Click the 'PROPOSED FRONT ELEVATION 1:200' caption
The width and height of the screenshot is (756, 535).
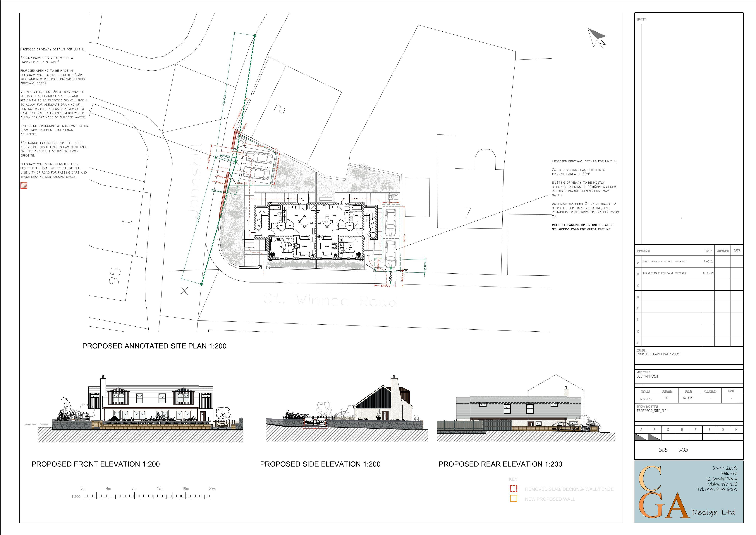[95, 464]
